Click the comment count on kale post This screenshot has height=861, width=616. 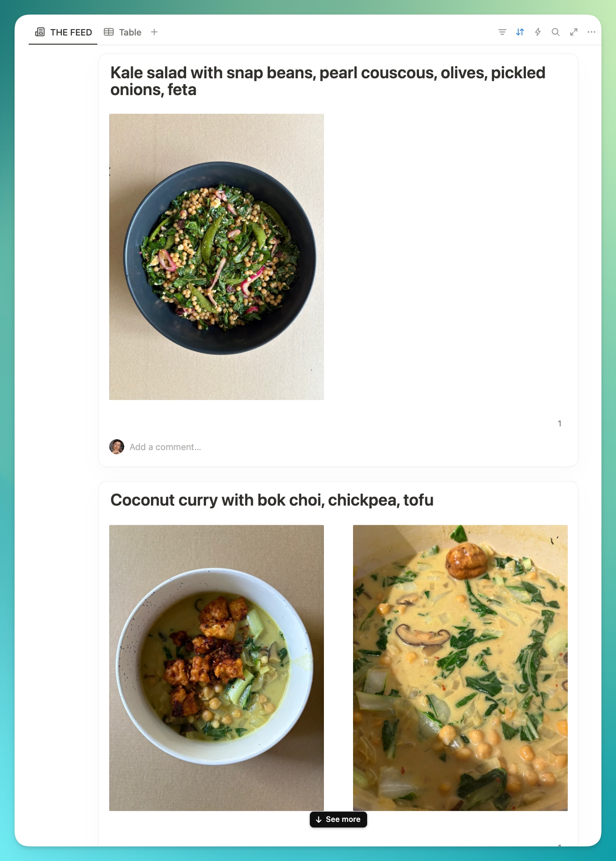coord(560,424)
